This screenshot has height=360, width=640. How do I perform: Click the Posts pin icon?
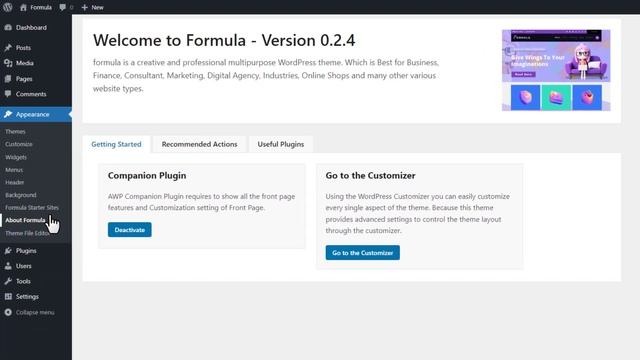coord(8,48)
